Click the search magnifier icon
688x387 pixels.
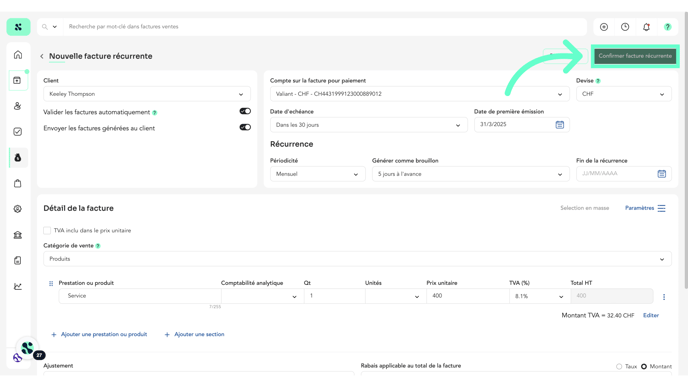pos(45,27)
